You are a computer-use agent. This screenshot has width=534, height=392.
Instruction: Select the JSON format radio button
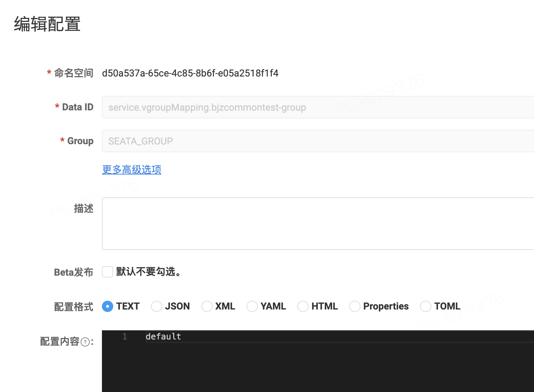pyautogui.click(x=157, y=306)
